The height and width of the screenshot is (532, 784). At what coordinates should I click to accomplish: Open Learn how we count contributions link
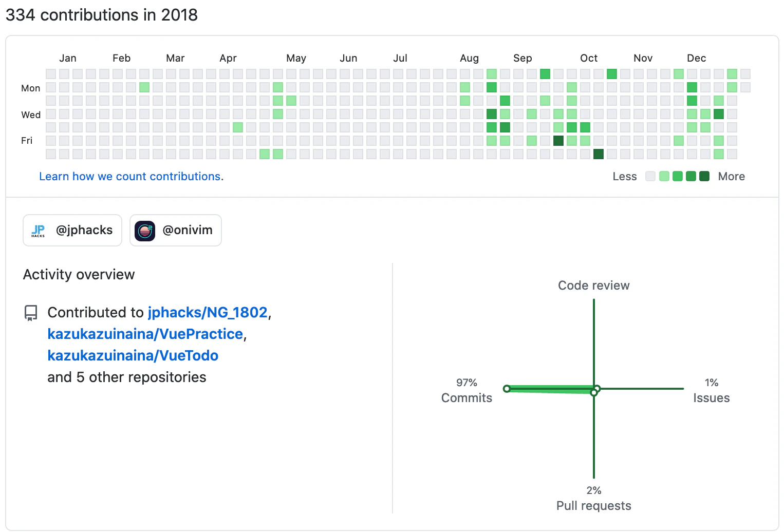pos(131,176)
